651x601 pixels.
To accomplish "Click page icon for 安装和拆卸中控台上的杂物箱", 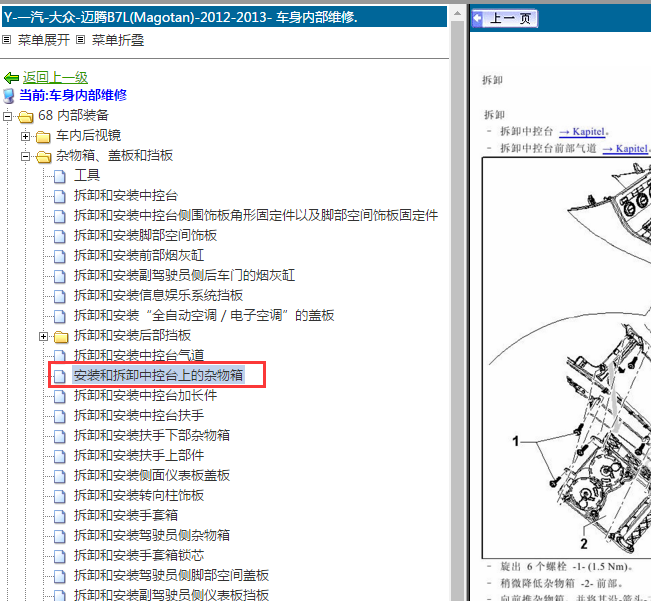I will point(60,376).
